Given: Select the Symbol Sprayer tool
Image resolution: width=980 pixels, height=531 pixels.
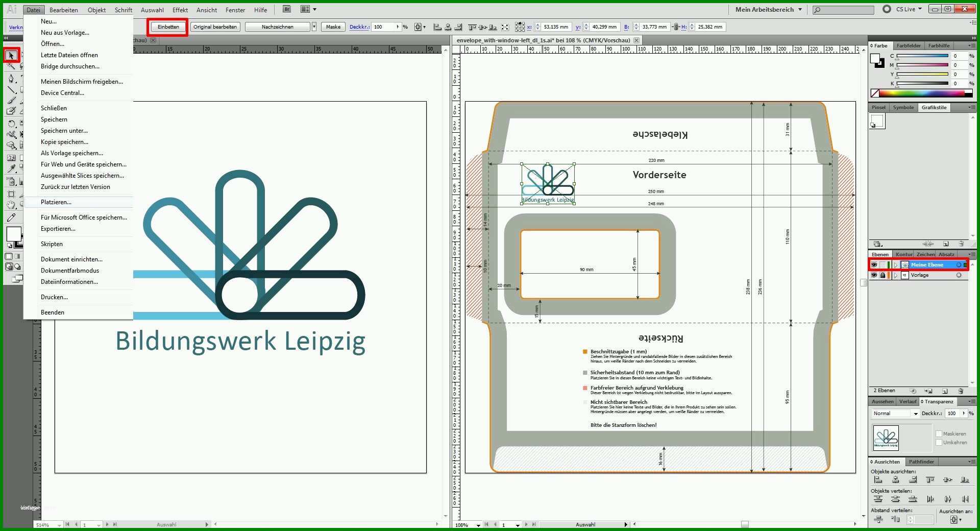Looking at the screenshot, I should coord(11,181).
